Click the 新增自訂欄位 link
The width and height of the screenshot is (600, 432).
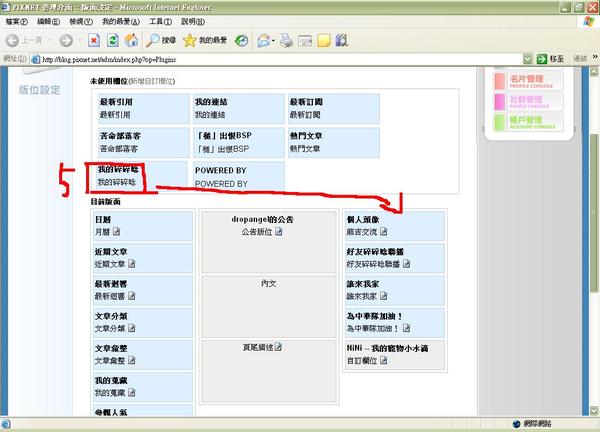[152, 81]
